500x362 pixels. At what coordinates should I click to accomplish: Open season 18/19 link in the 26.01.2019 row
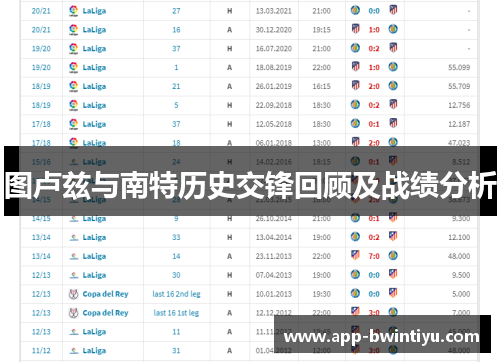pos(41,86)
